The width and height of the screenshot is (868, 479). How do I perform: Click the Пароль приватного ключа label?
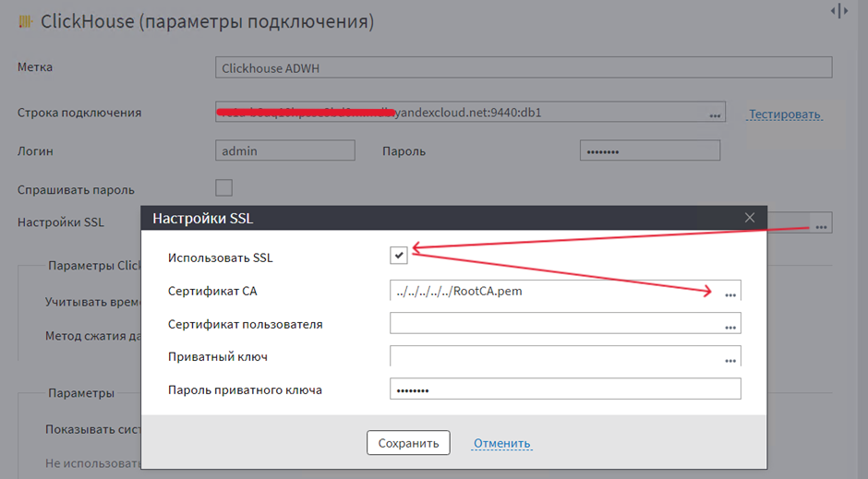tap(245, 390)
